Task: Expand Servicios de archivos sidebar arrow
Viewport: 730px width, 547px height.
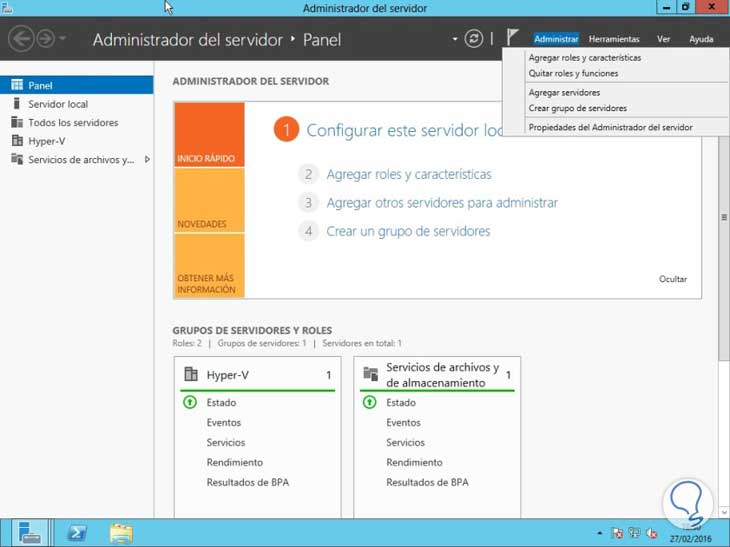Action: click(147, 160)
